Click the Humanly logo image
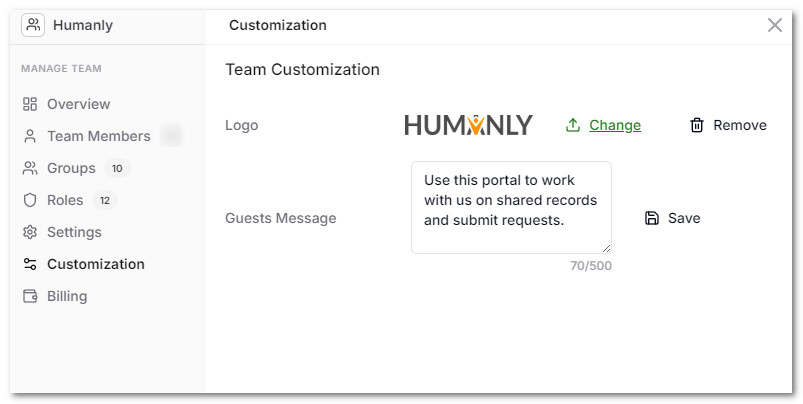 pyautogui.click(x=468, y=125)
